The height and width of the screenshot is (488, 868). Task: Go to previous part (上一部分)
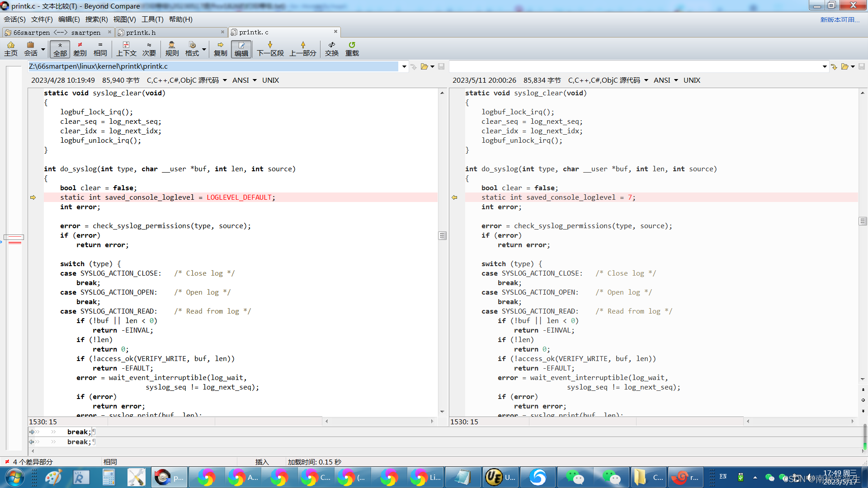[x=302, y=49]
